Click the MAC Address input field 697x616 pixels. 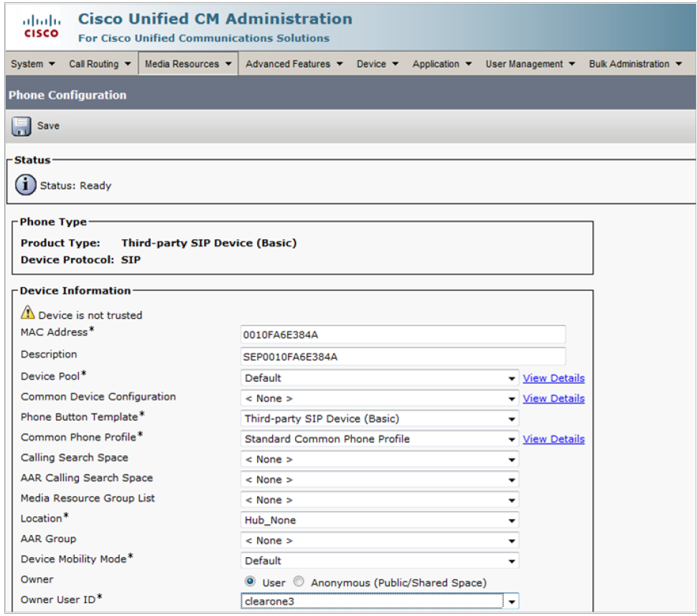click(403, 335)
